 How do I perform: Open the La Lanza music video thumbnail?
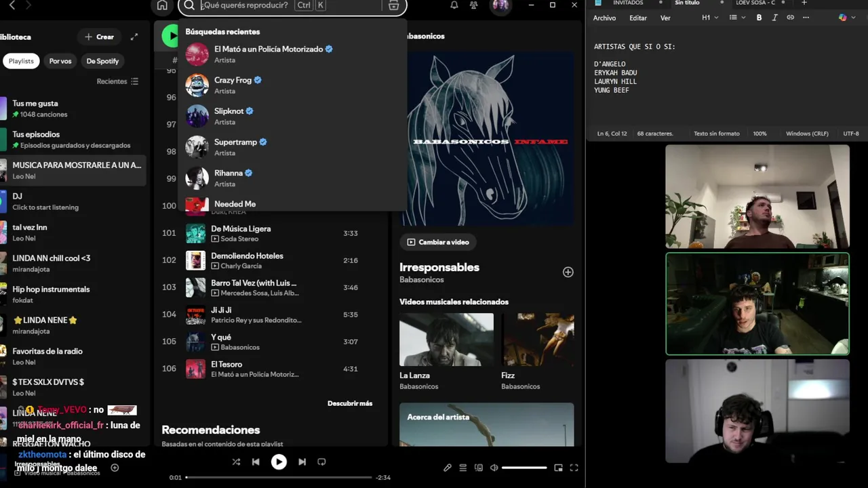click(446, 340)
